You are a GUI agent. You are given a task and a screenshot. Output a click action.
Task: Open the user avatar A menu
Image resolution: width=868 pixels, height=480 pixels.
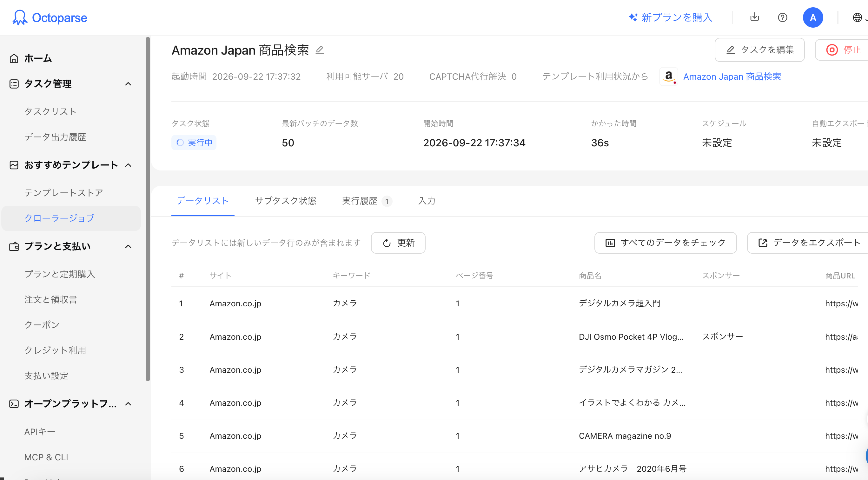click(813, 17)
